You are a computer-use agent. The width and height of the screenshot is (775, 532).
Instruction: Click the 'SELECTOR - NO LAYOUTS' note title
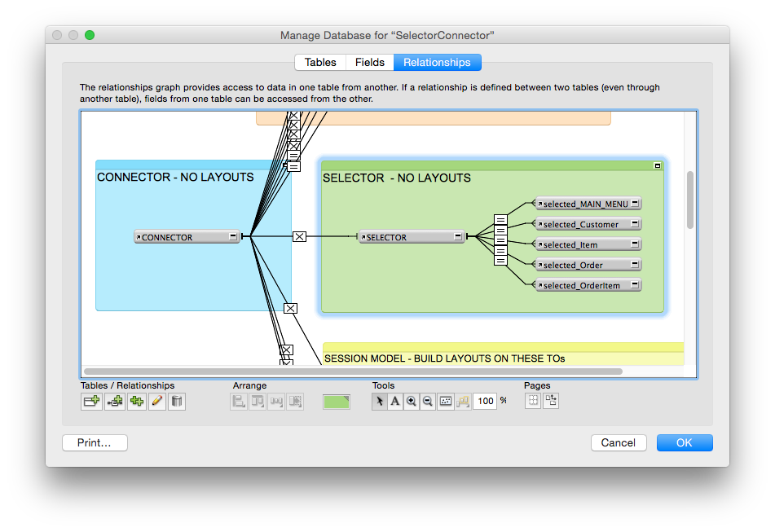point(396,178)
